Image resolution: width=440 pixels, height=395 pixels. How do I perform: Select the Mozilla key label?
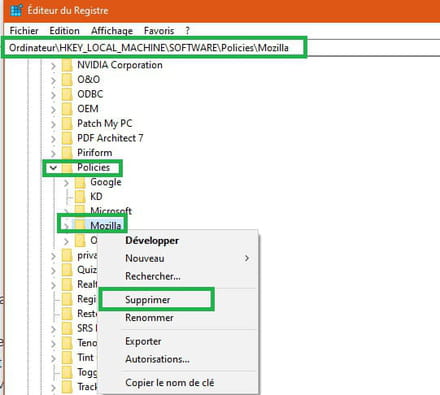(x=106, y=226)
